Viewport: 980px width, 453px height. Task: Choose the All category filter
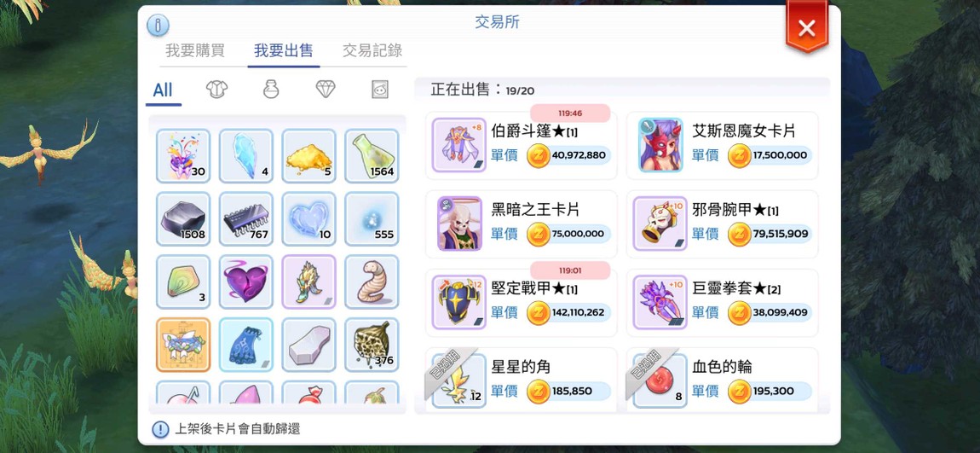(x=163, y=90)
